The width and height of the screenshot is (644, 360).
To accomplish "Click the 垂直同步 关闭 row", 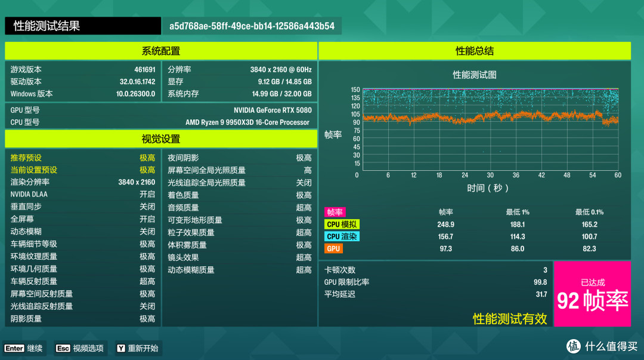I will point(83,207).
